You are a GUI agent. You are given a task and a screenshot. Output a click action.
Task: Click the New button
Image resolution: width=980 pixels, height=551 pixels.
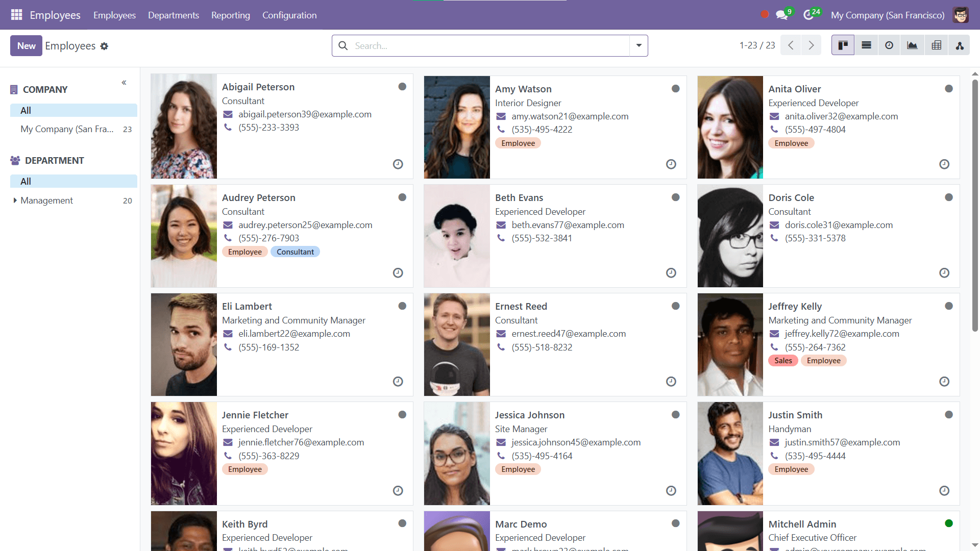point(26,45)
